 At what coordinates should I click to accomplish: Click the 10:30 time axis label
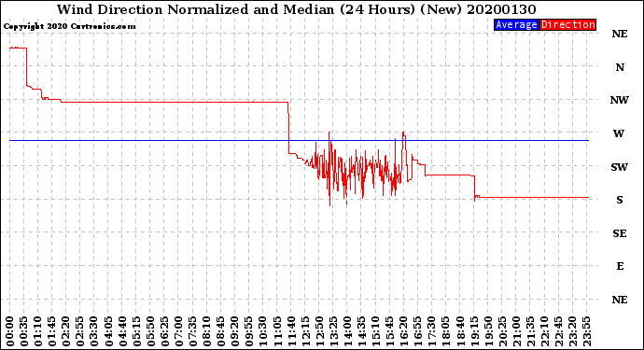tap(263, 331)
